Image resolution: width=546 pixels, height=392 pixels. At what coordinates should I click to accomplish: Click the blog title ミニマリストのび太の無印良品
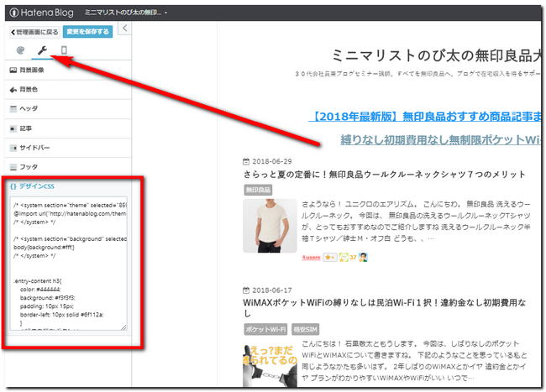436,55
